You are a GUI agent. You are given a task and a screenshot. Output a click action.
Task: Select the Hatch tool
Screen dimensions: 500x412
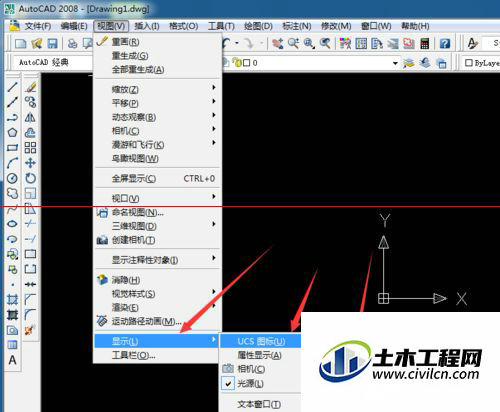point(12,299)
